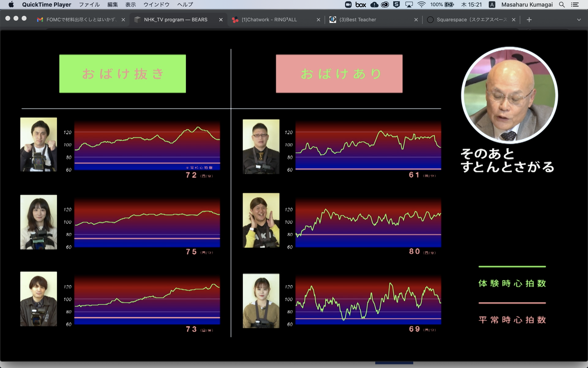588x368 pixels.
Task: Open the Apple menu
Action: (x=11, y=5)
